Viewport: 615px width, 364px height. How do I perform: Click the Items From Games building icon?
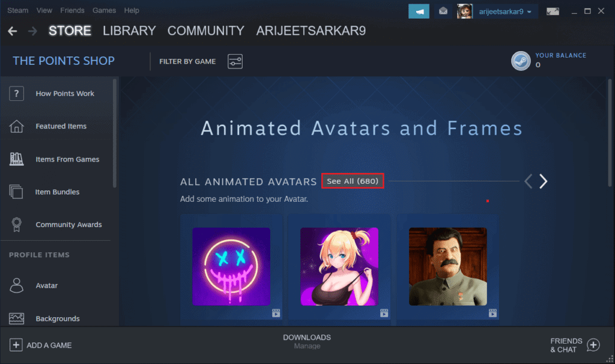pos(16,159)
